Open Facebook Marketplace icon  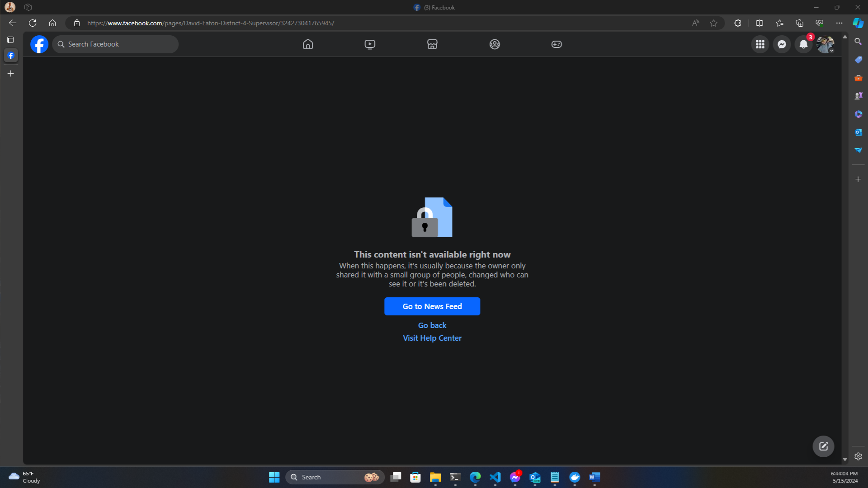pos(432,44)
